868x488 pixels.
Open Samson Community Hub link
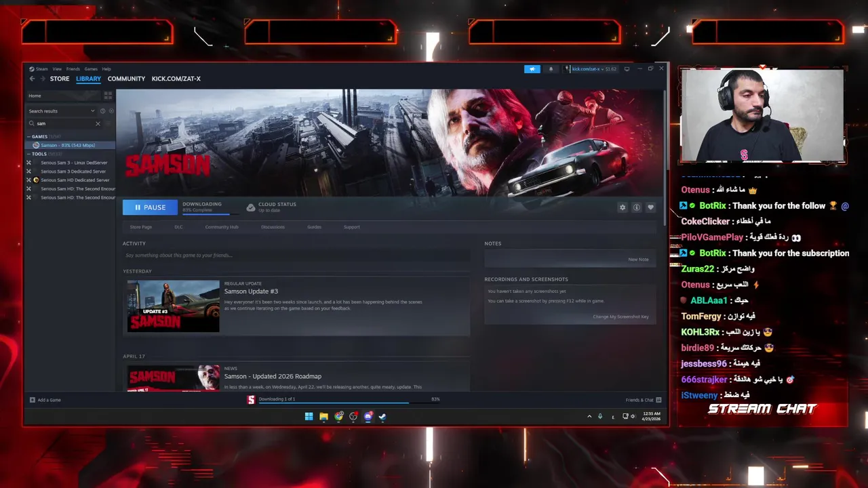[x=222, y=227]
